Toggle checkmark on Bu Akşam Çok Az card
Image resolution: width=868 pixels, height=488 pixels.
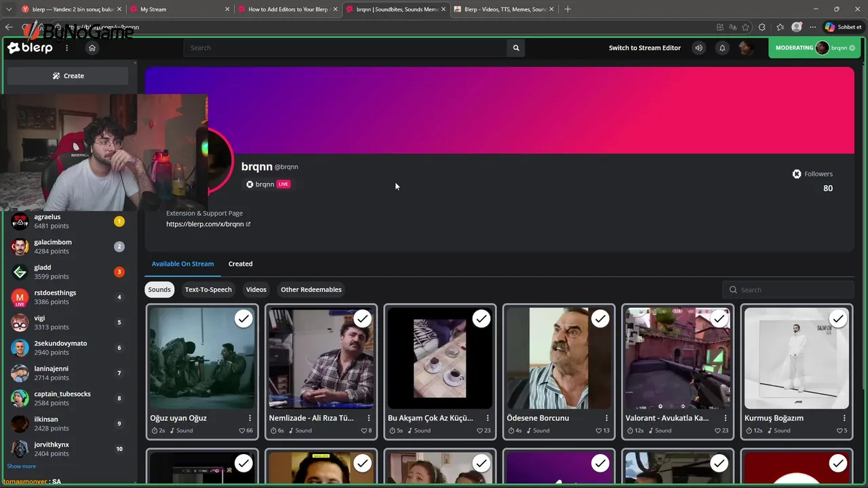pos(481,319)
